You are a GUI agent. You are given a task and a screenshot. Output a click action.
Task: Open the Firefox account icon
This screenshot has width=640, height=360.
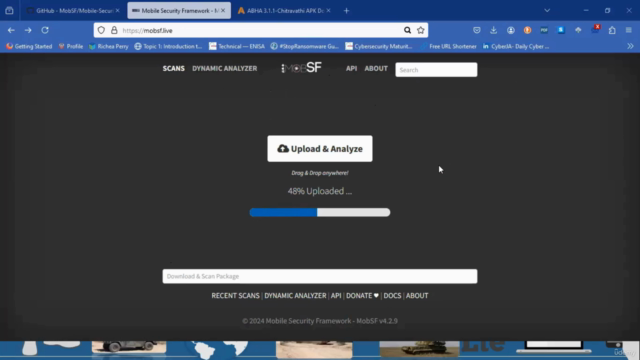point(511,30)
